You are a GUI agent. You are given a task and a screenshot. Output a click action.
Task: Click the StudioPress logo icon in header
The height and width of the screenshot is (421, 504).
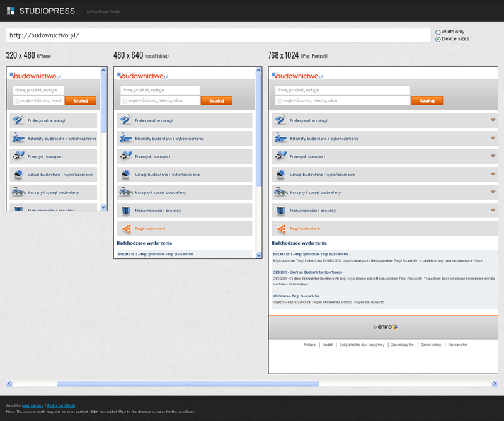click(11, 11)
